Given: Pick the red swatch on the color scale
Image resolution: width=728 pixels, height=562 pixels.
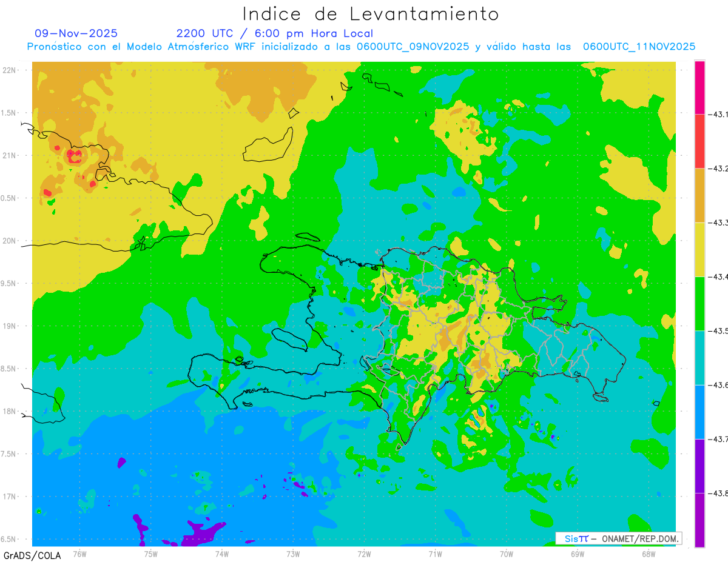Looking at the screenshot, I should coord(699,141).
